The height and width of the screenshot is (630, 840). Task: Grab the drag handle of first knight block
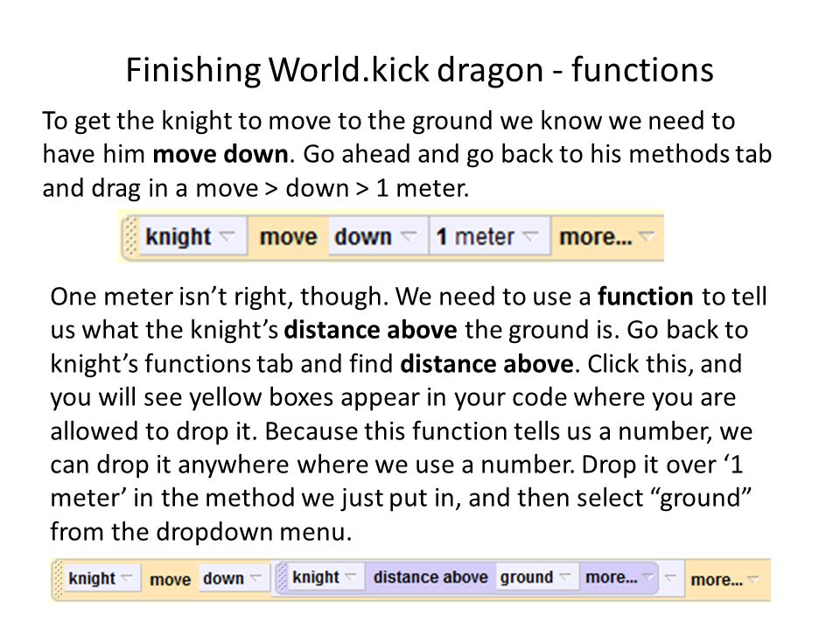[x=131, y=236]
